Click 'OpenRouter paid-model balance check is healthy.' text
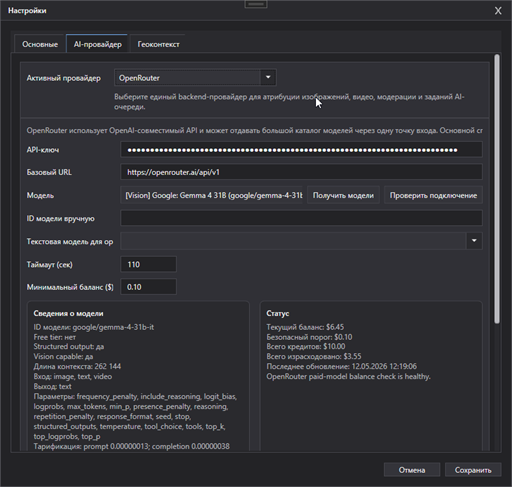The image size is (512, 487). (x=348, y=376)
